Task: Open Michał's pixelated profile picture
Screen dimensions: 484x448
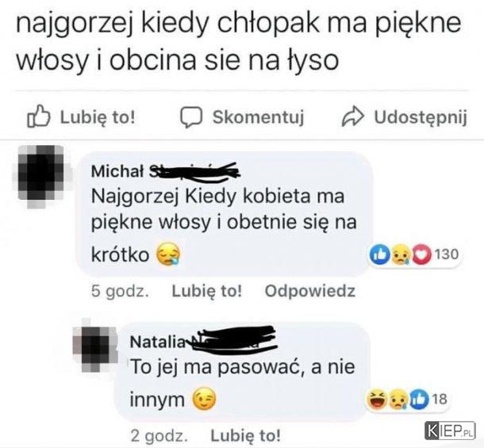Action: [x=42, y=175]
